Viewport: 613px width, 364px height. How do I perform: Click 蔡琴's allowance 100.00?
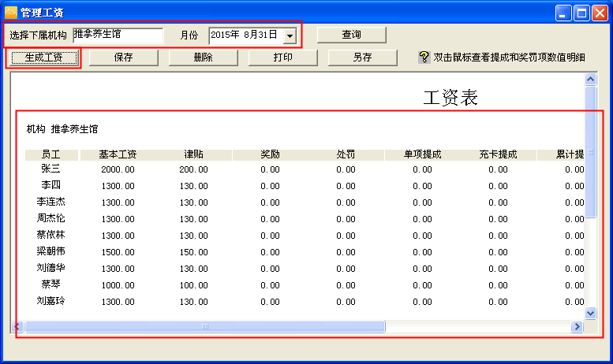(x=193, y=285)
